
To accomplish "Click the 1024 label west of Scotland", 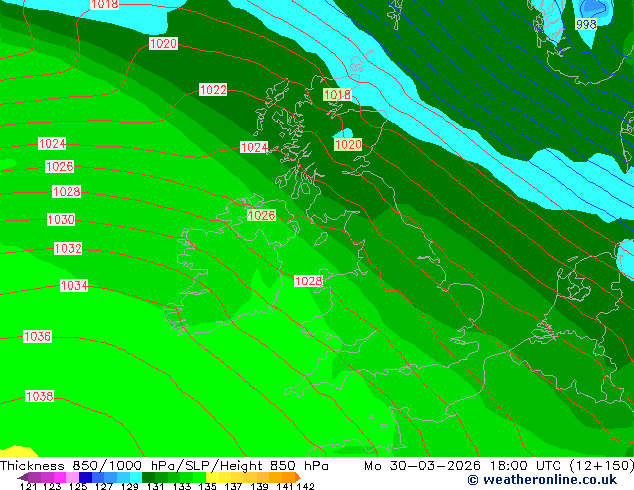I will [x=254, y=147].
